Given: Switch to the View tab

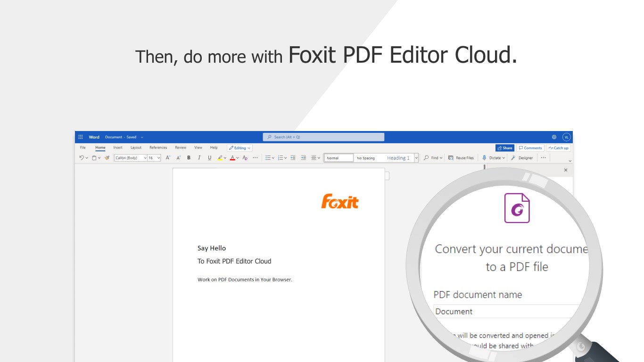Looking at the screenshot, I should point(198,148).
